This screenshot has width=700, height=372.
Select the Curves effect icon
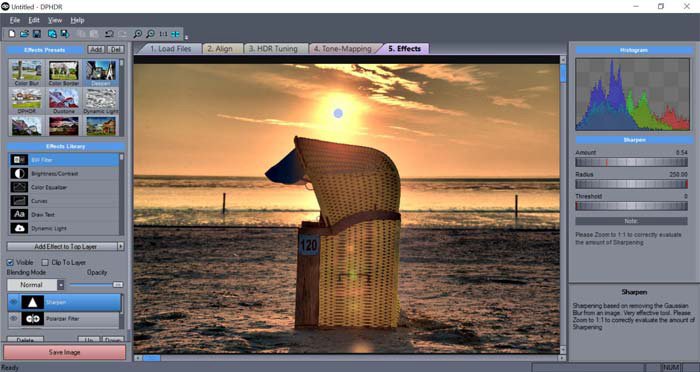tap(19, 201)
